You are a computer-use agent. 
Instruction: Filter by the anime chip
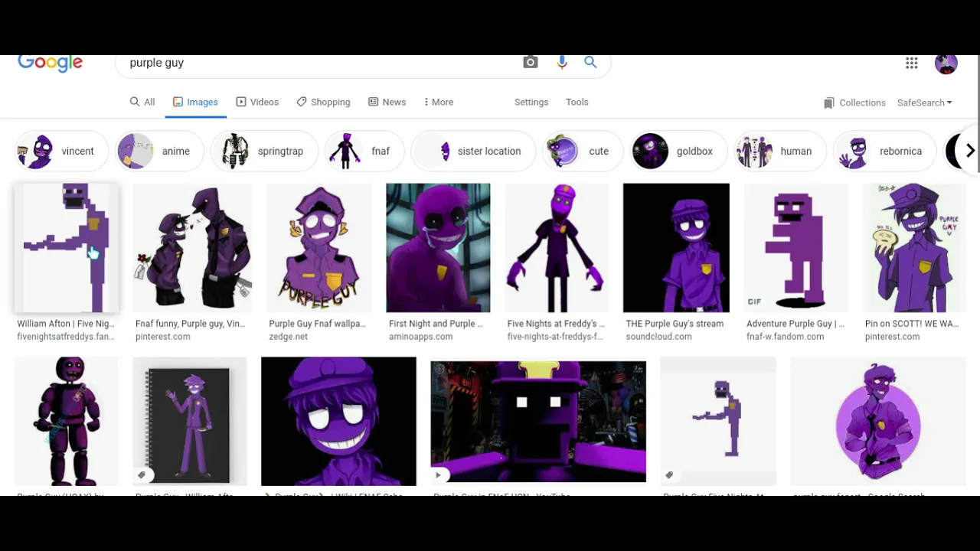(159, 151)
